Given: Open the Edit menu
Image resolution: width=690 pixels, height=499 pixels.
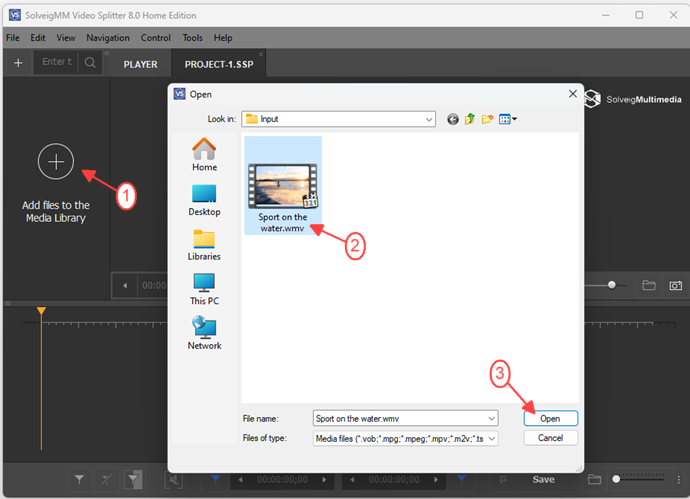Looking at the screenshot, I should (38, 38).
